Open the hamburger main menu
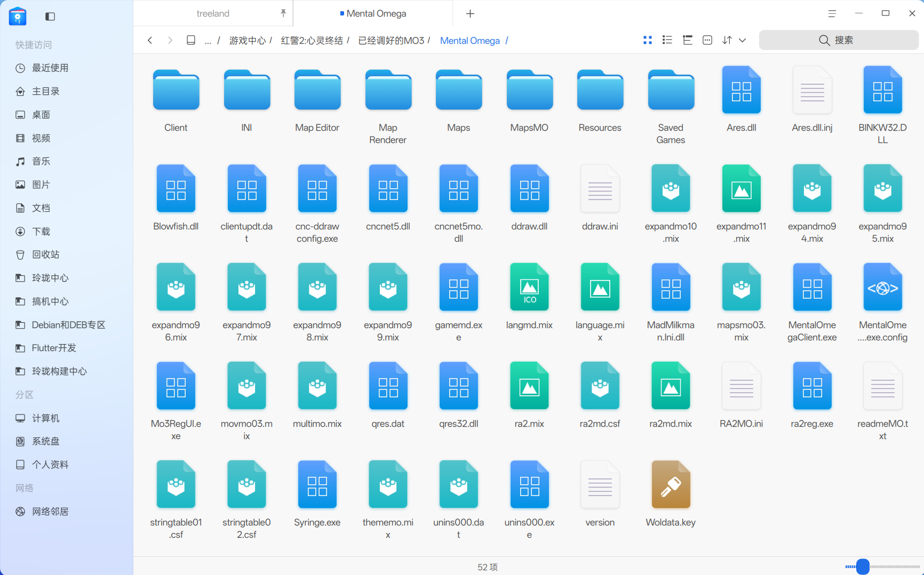This screenshot has width=924, height=575. (832, 14)
